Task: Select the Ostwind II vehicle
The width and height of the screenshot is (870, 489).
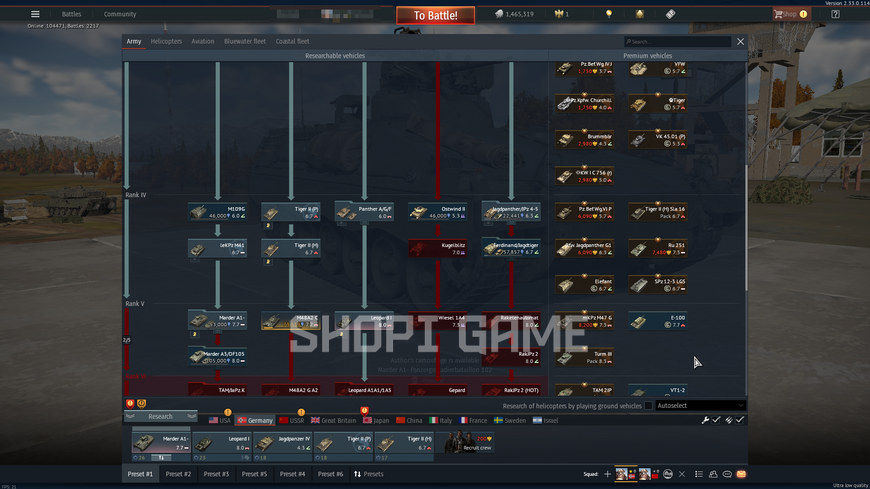Action: (437, 212)
